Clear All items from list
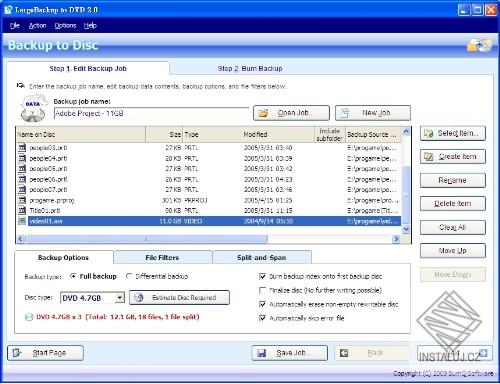This screenshot has width=500, height=384. pyautogui.click(x=453, y=227)
